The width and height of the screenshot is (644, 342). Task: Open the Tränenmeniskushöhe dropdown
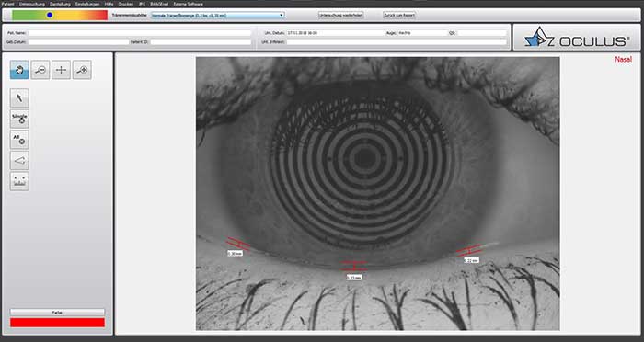[218, 16]
